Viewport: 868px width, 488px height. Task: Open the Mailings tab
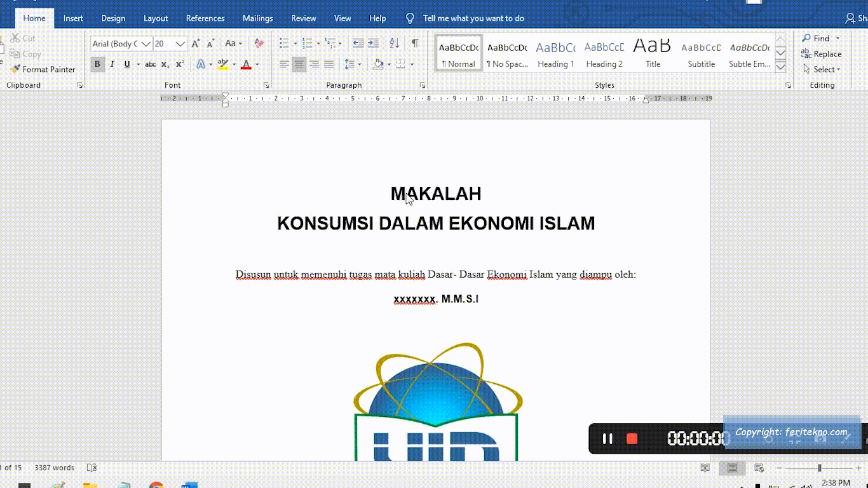(257, 18)
